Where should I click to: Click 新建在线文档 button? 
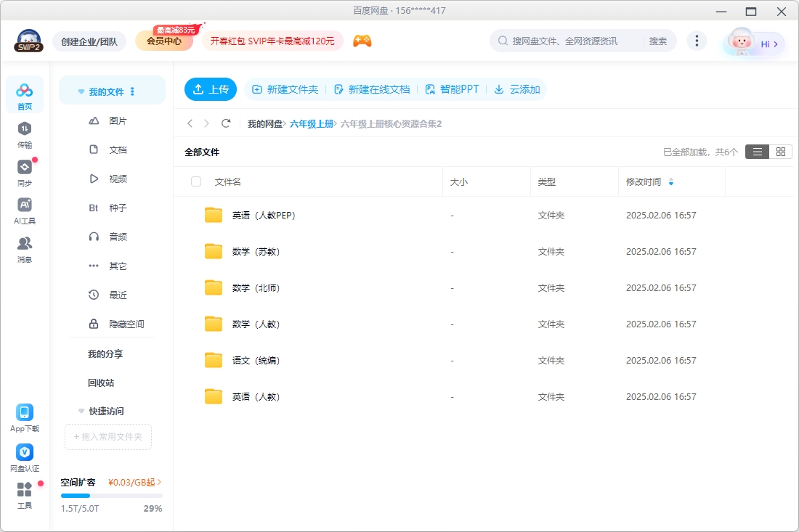point(372,89)
